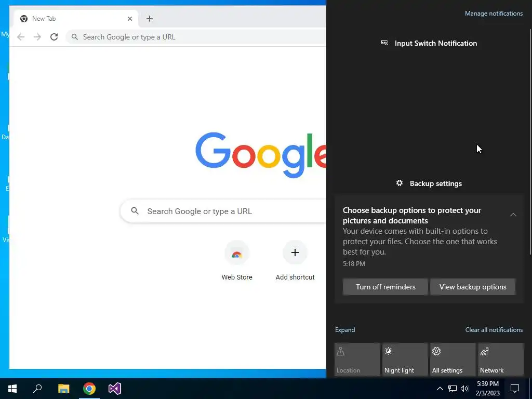
Task: Open File Explorer from taskbar
Action: (63, 389)
